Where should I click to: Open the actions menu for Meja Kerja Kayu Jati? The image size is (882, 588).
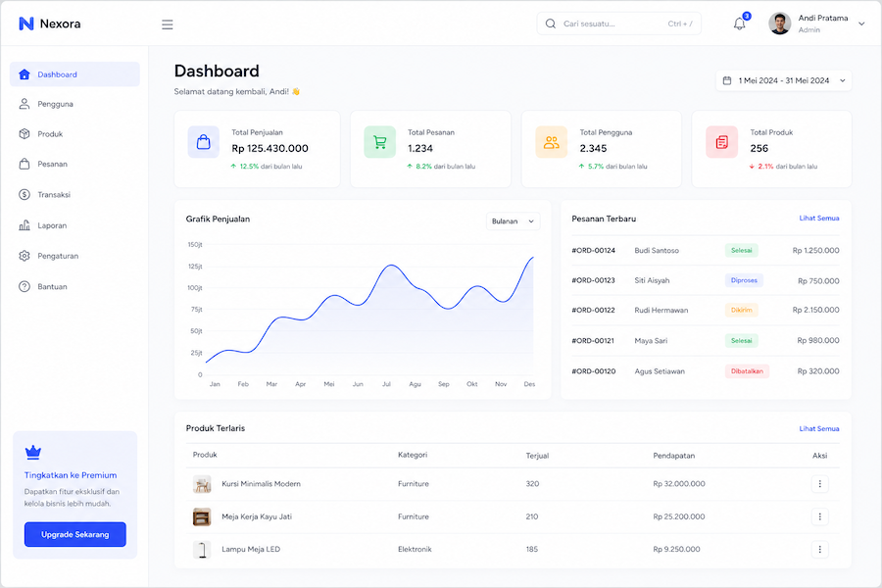819,516
